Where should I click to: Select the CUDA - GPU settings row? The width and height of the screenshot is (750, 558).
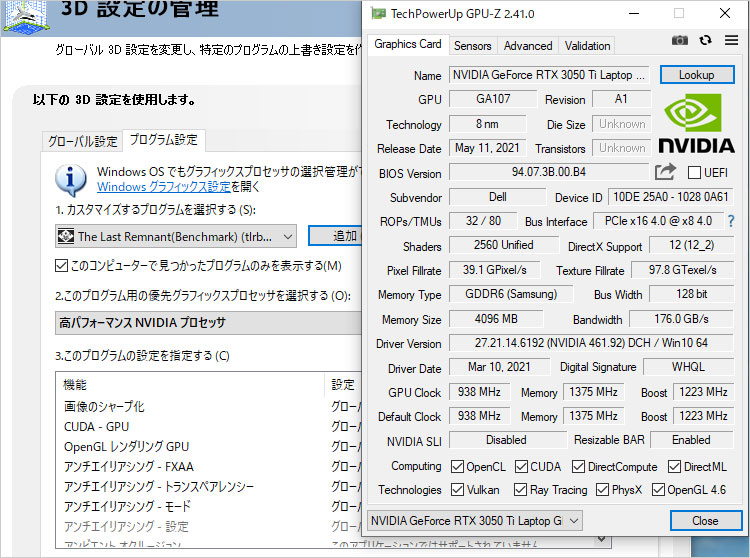tap(208, 427)
